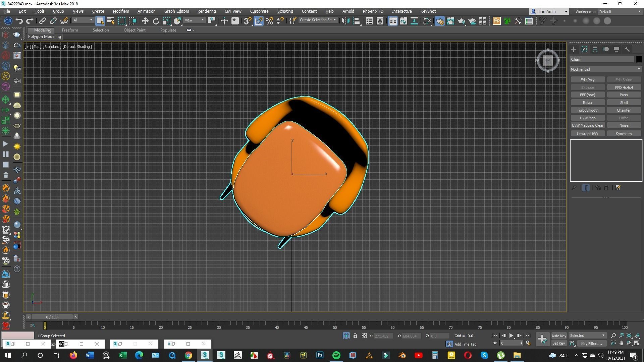Viewport: 644px width, 362px height.
Task: Open the Hierarchy command panel tab
Action: pyautogui.click(x=595, y=49)
